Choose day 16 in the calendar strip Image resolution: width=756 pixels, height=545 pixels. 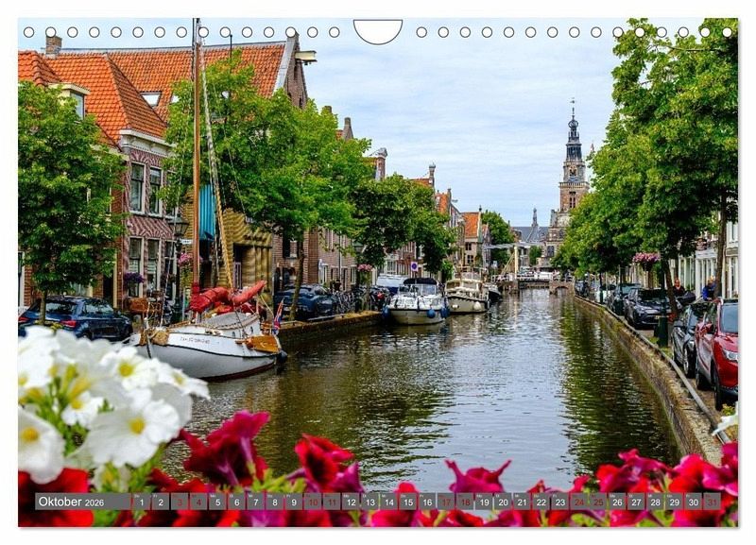point(427,502)
